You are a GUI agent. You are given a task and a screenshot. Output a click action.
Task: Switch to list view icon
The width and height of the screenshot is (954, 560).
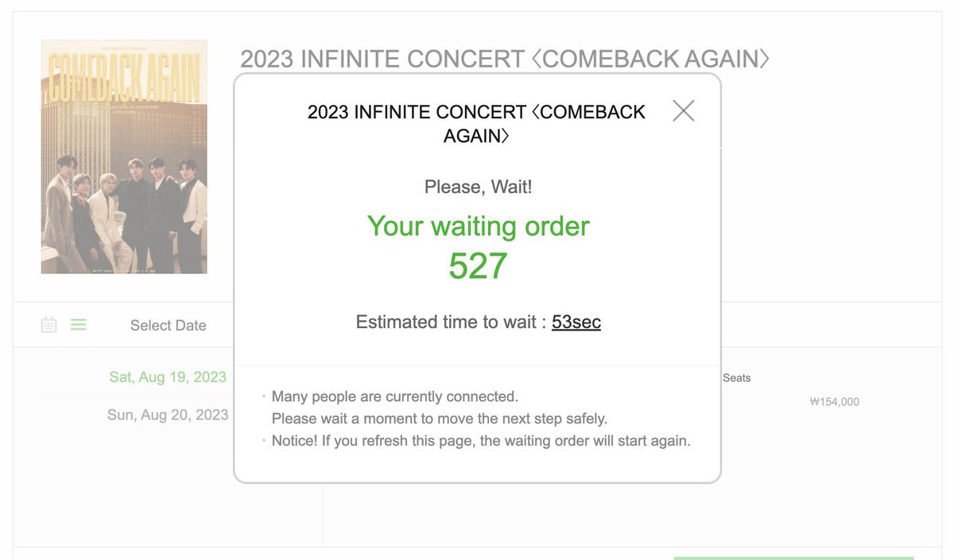click(x=78, y=324)
